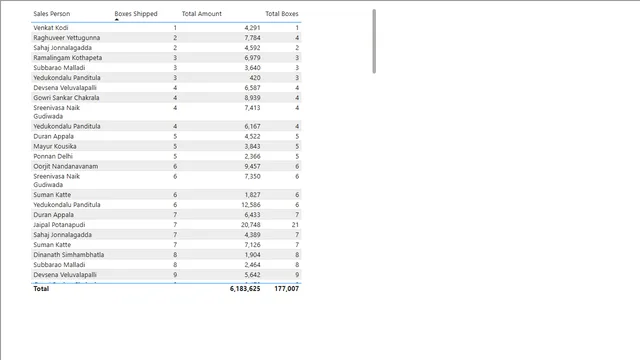Image resolution: width=640 pixels, height=360 pixels.
Task: Sort by the Sales Person column header
Action: [x=52, y=13]
